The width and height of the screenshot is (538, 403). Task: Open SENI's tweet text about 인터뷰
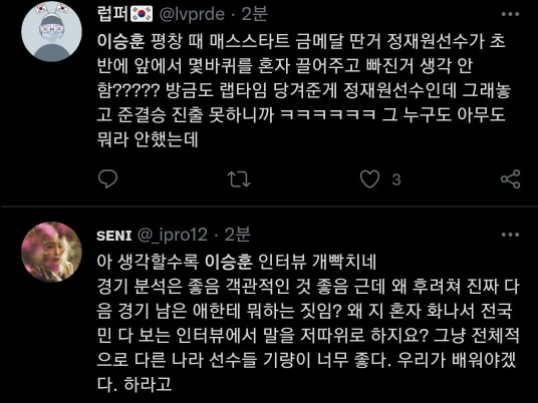(x=308, y=323)
